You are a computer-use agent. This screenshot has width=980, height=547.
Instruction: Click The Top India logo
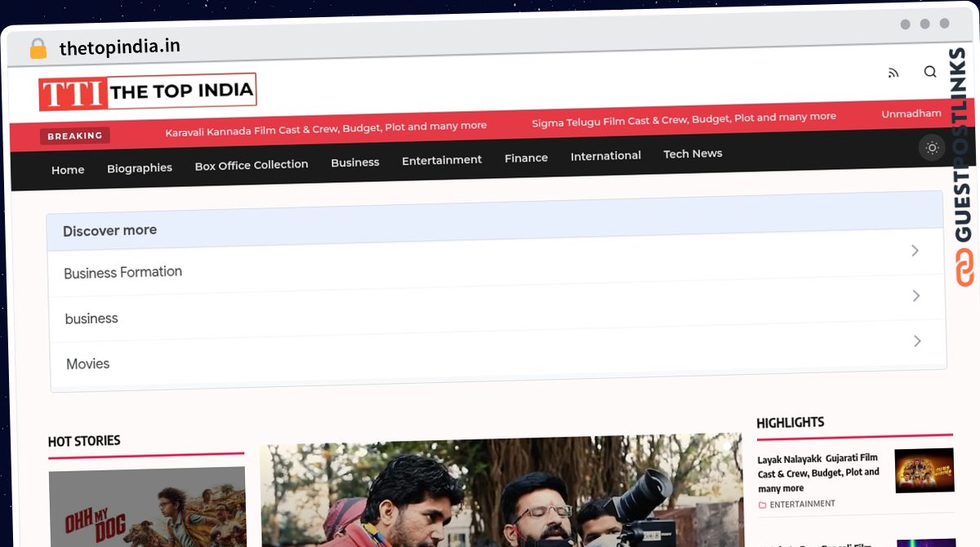pos(148,91)
